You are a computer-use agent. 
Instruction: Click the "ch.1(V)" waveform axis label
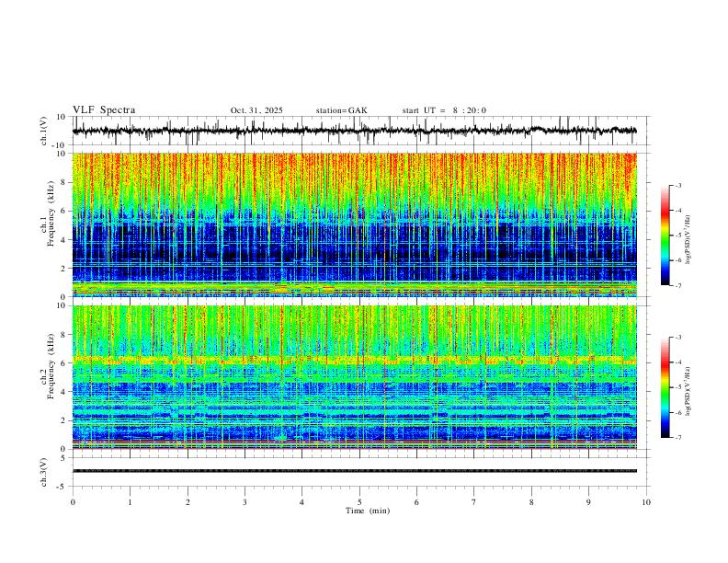[x=44, y=131]
